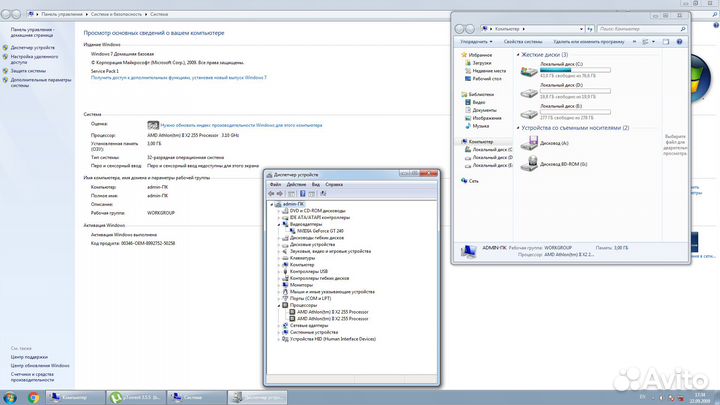Click the C: drive usage bar
The image size is (720, 405).
coord(575,70)
